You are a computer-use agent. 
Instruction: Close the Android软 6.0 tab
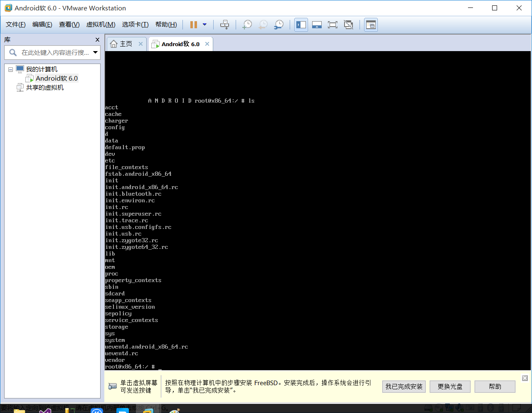click(207, 44)
